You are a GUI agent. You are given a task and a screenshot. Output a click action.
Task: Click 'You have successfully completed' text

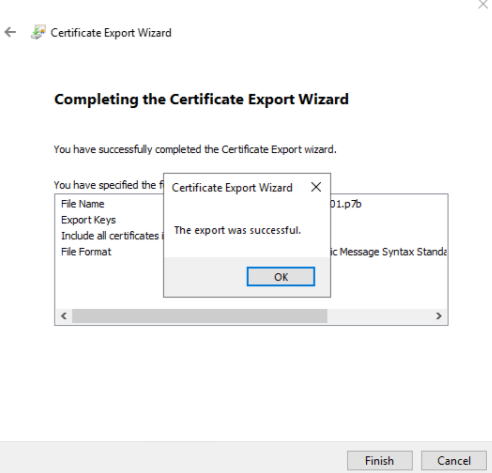coord(195,149)
